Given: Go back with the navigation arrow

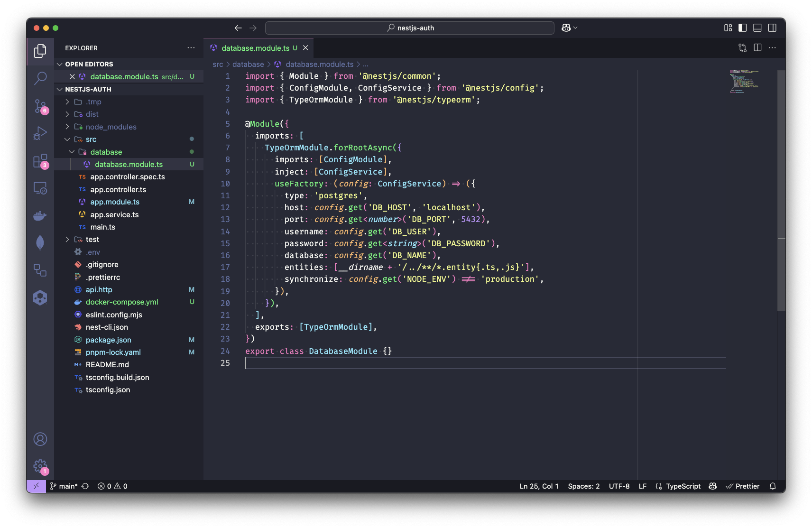Looking at the screenshot, I should coord(238,28).
